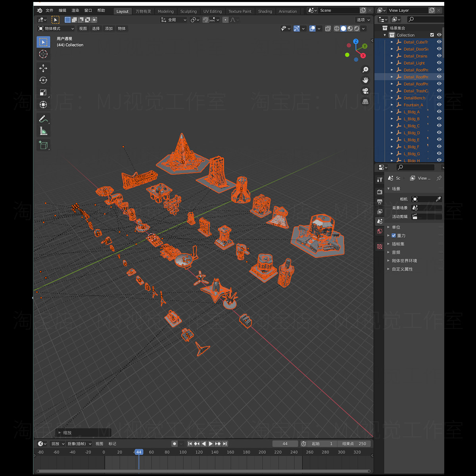Collapse the Collection in outliner
This screenshot has height=476, width=476.
(385, 35)
